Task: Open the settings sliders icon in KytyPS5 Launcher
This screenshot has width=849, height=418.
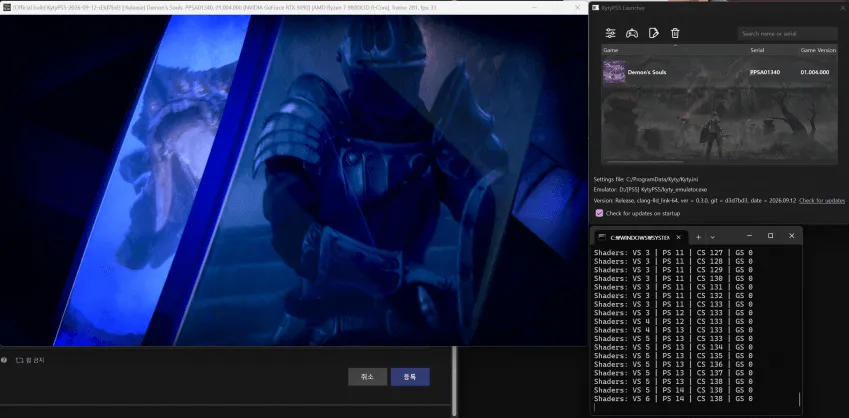Action: point(611,34)
